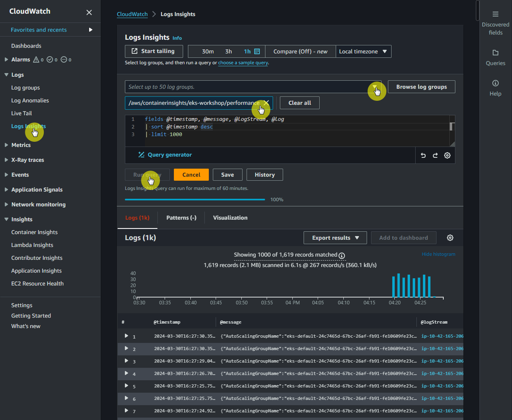Click the query progress bar
The image size is (512, 420).
click(195, 199)
